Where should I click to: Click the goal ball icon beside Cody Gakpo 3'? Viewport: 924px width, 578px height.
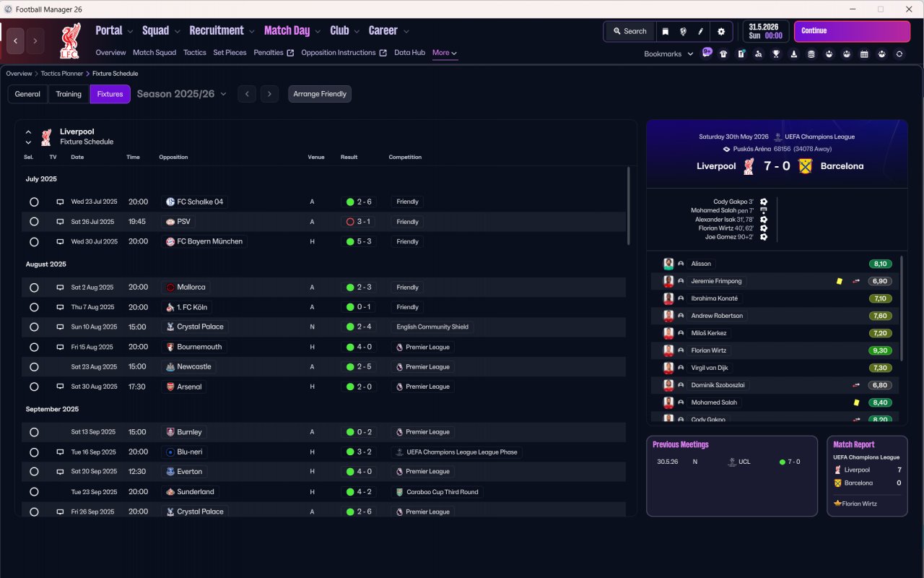click(x=764, y=202)
